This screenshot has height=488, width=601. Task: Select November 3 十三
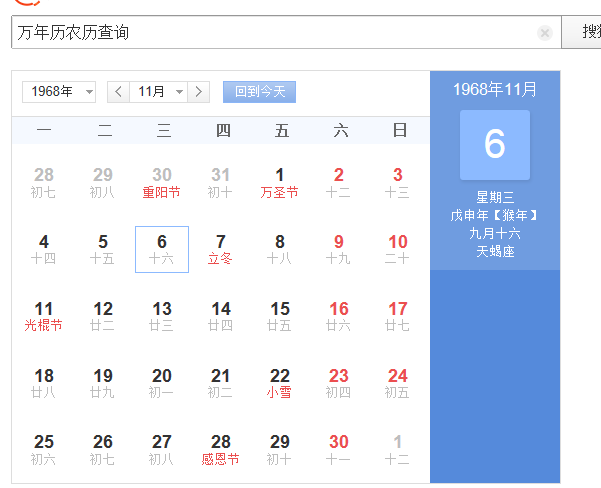398,183
